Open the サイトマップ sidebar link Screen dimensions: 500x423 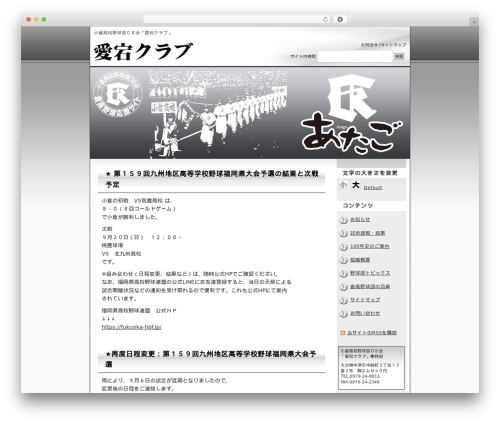point(365,300)
